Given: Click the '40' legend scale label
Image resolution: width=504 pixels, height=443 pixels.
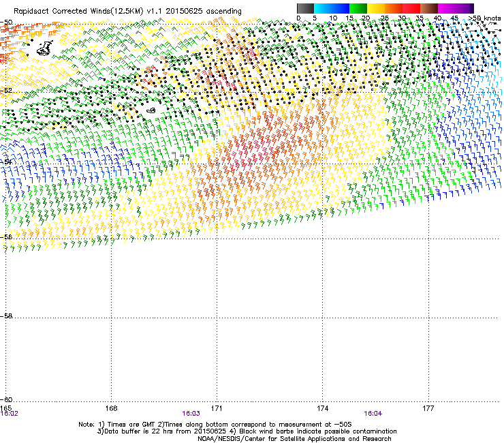Looking at the screenshot, I should pyautogui.click(x=437, y=18).
